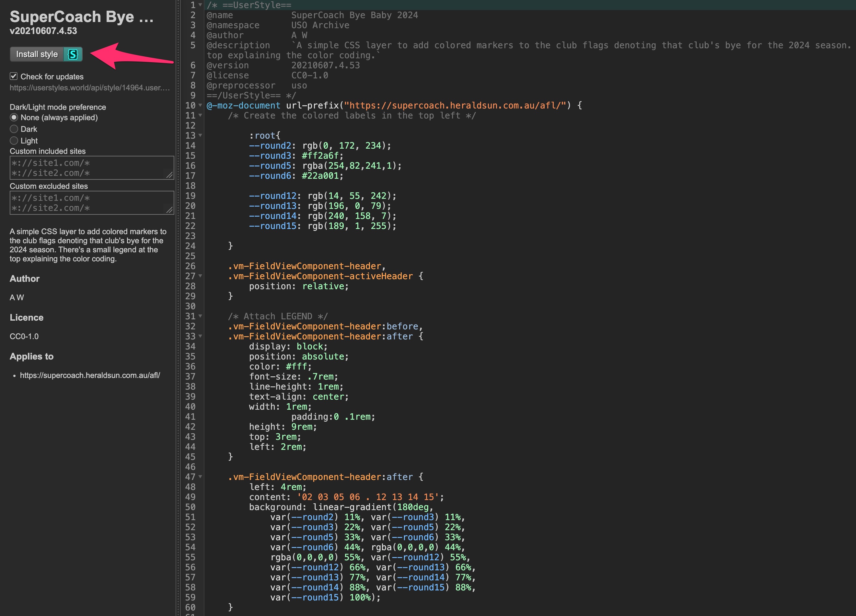
Task: Click the supercoach.heraldsun.com.au/afl/ applies-to entry
Action: point(90,375)
